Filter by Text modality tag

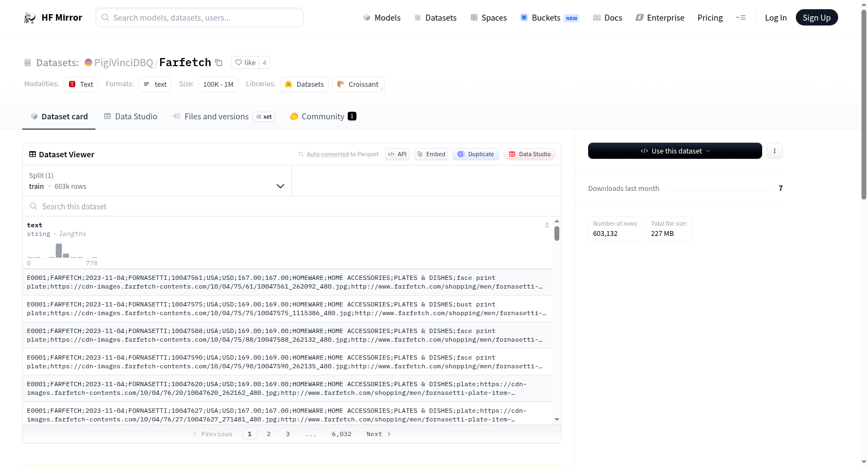point(81,84)
